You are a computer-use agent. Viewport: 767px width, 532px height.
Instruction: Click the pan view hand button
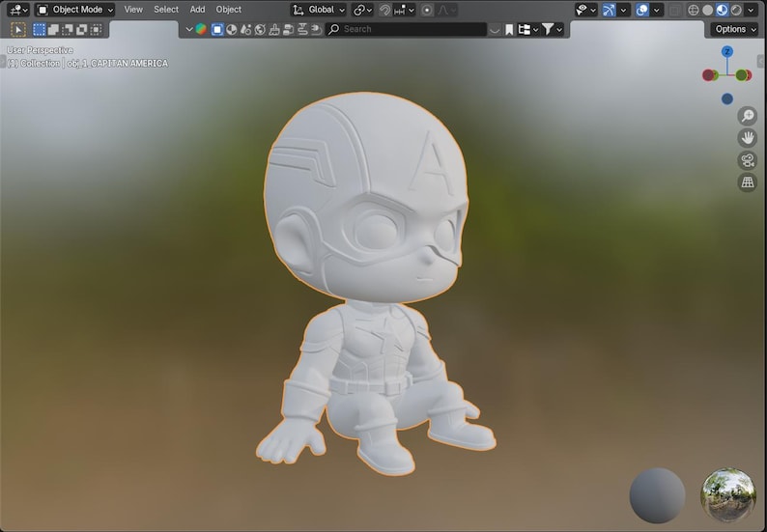748,138
